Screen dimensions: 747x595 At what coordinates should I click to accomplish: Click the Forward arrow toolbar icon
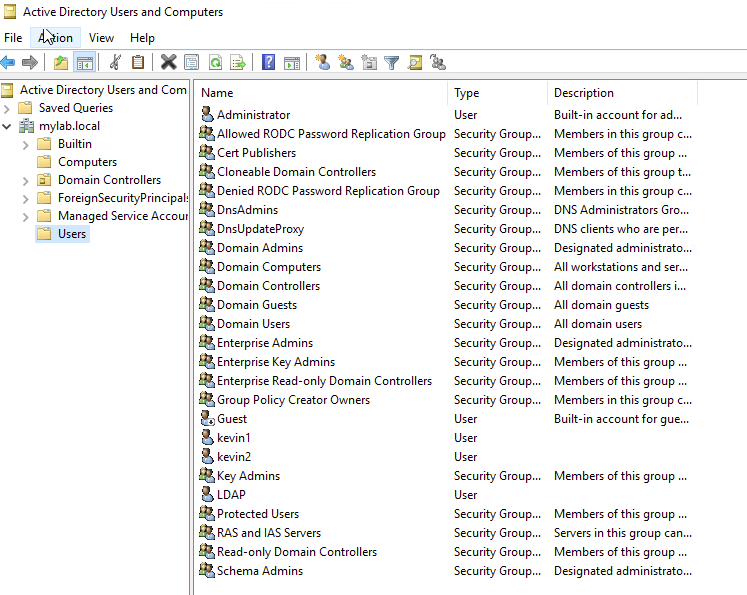(30, 62)
